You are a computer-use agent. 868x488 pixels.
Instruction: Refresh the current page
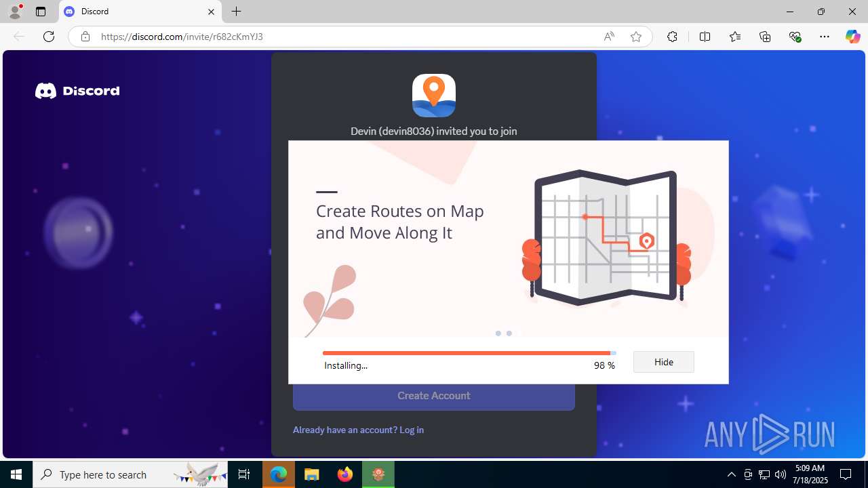[x=49, y=37]
